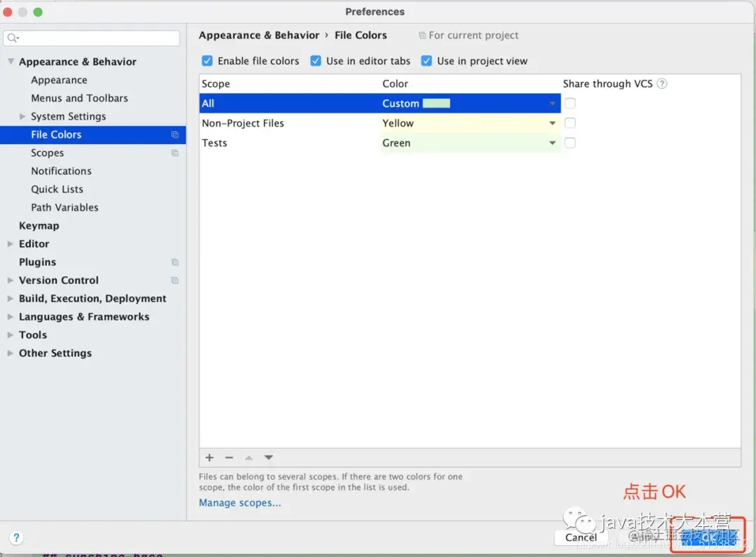This screenshot has width=756, height=557.
Task: Open Menus and Toolbars page
Action: [80, 98]
